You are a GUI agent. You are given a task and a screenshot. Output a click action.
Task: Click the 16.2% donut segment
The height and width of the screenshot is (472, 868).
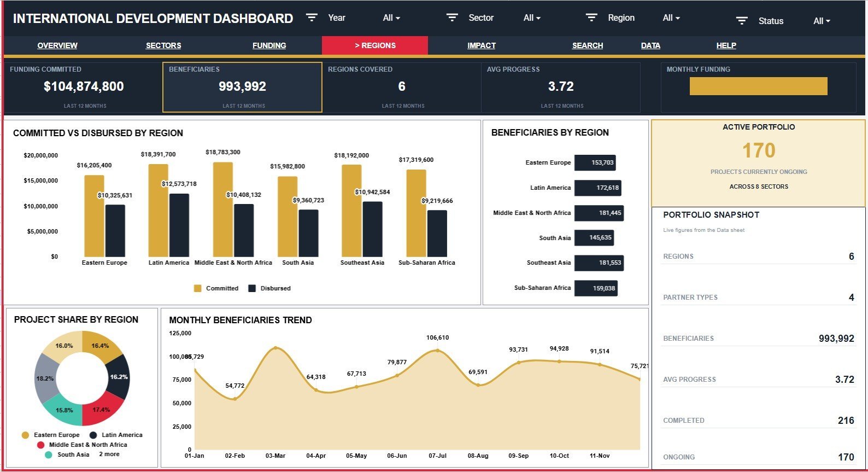point(120,377)
